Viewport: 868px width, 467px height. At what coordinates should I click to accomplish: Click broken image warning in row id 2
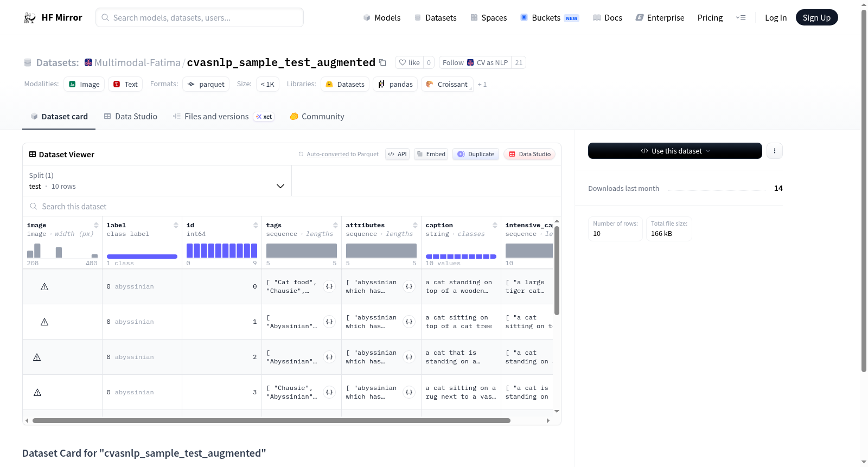pos(37,357)
